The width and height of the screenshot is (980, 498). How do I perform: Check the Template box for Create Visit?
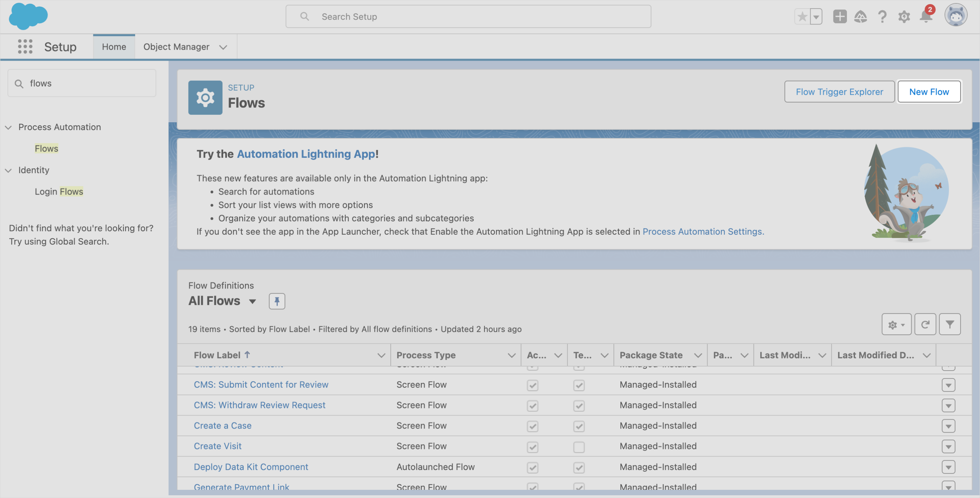(578, 447)
